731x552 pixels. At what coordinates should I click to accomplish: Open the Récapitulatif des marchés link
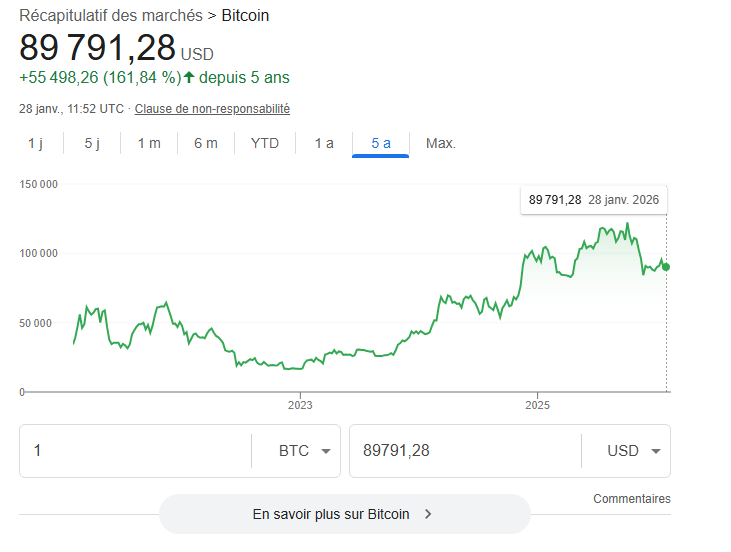pyautogui.click(x=111, y=16)
